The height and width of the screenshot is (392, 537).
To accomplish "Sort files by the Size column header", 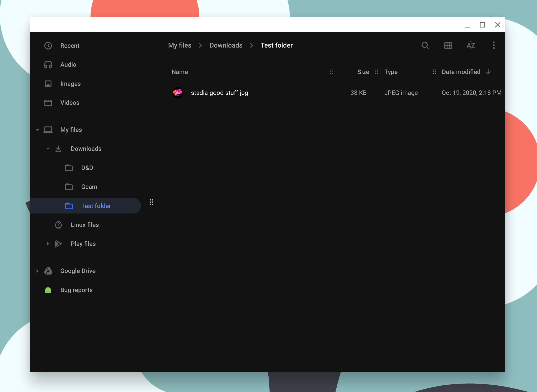I will coord(363,72).
